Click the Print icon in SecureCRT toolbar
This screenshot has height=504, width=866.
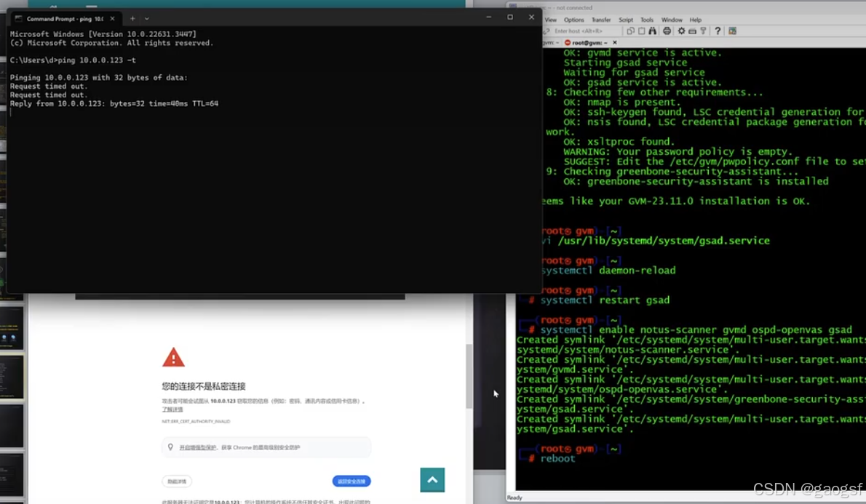(x=667, y=31)
